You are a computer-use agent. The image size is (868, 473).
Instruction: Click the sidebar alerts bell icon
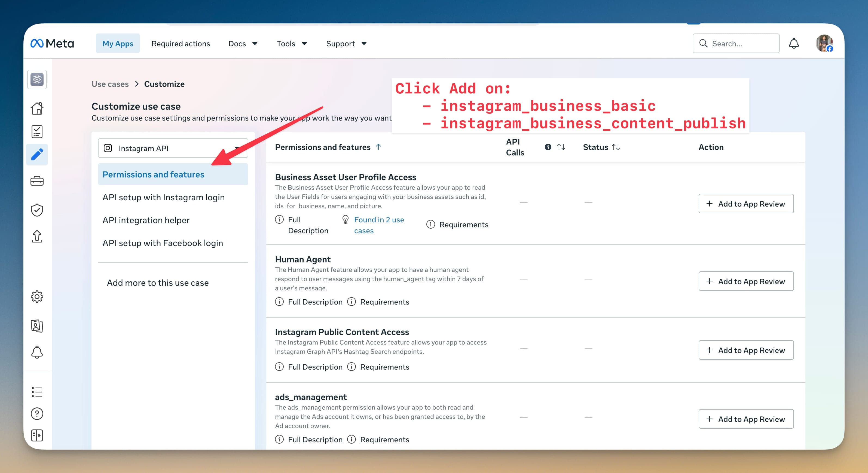[37, 352]
